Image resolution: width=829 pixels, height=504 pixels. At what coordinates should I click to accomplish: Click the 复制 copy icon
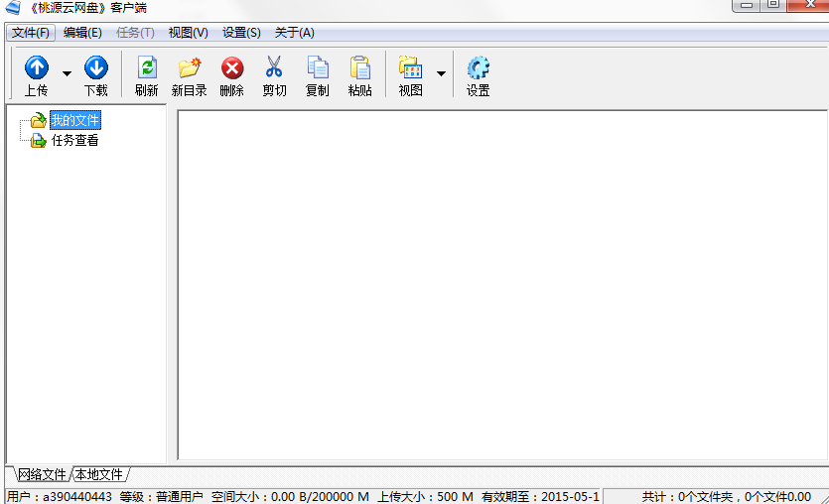coord(318,67)
